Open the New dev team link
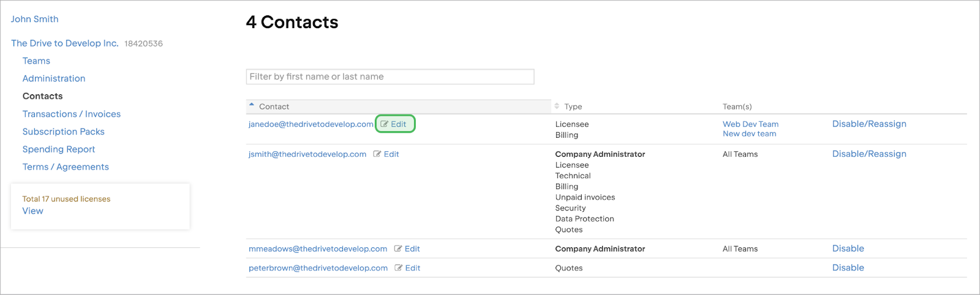 [749, 134]
